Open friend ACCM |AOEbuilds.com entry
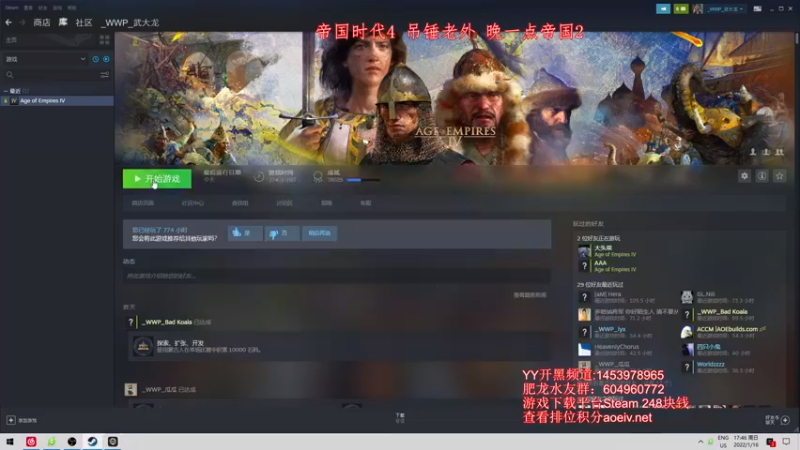Image resolution: width=800 pixels, height=450 pixels. [723, 332]
